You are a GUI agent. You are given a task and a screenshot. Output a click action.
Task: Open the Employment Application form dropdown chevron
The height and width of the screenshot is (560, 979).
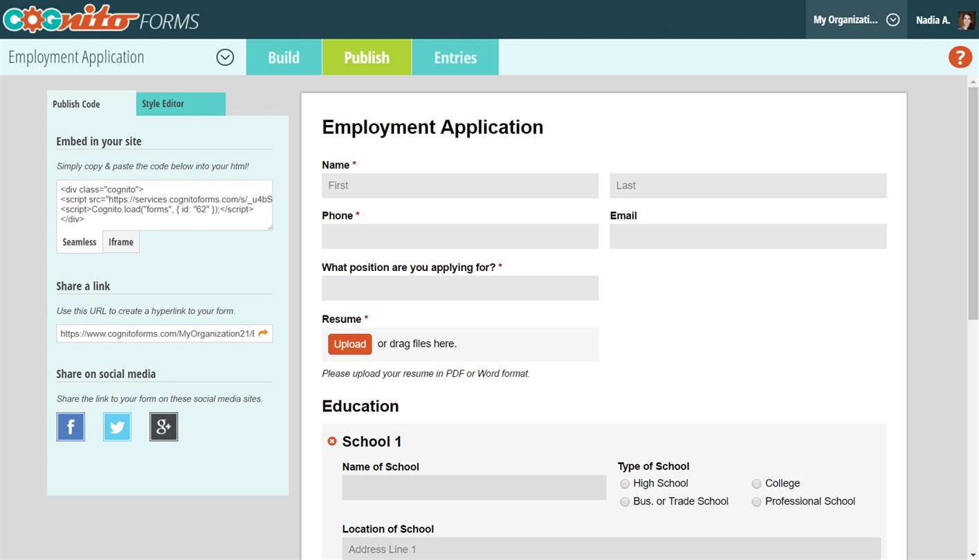[225, 57]
